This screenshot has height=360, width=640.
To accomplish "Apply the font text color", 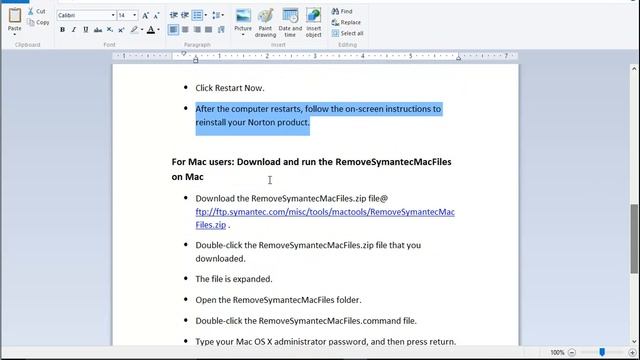I will pos(151,29).
